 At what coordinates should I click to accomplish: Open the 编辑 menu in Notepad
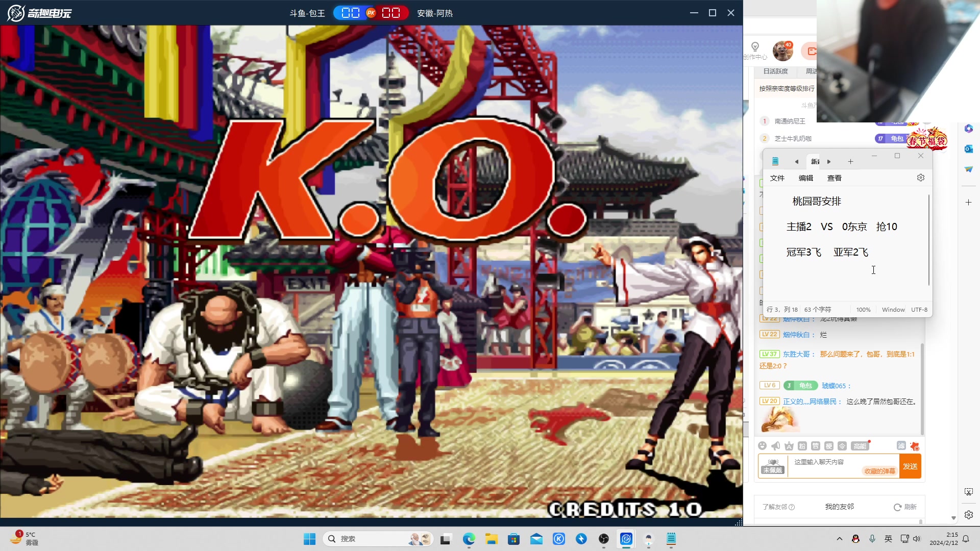click(805, 178)
